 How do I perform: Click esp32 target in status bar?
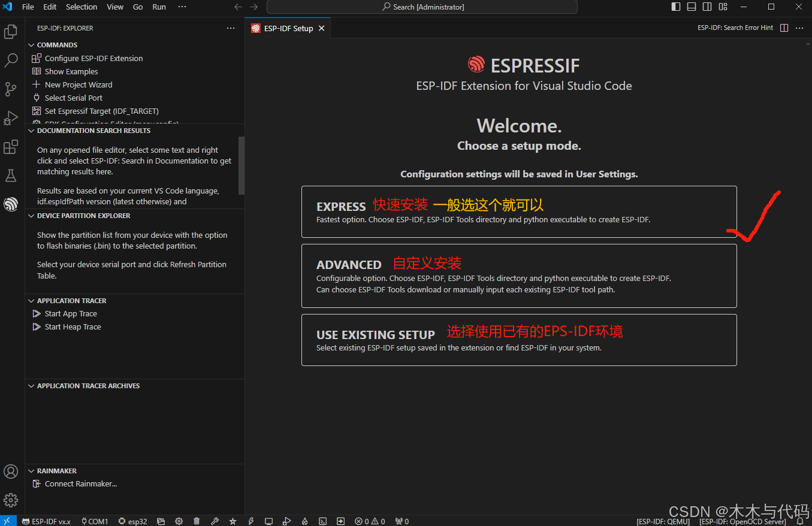point(132,521)
